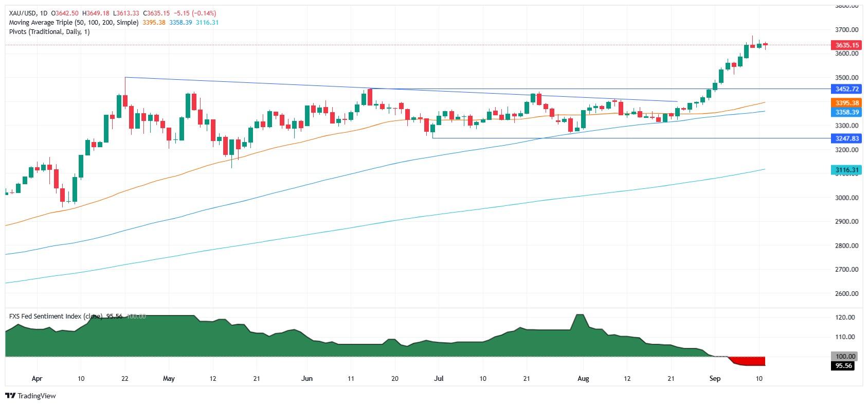The width and height of the screenshot is (868, 405).
Task: Click the blue 3358.39 price axis tag
Action: [846, 112]
